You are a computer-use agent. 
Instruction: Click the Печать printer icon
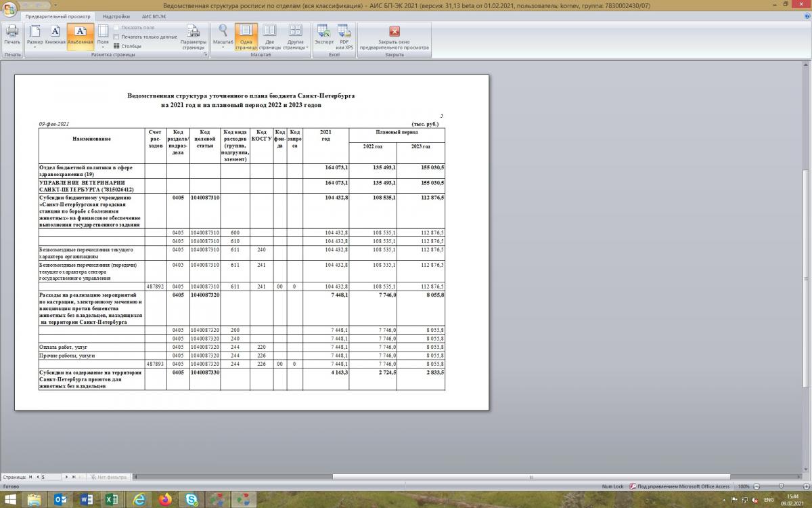[x=12, y=35]
